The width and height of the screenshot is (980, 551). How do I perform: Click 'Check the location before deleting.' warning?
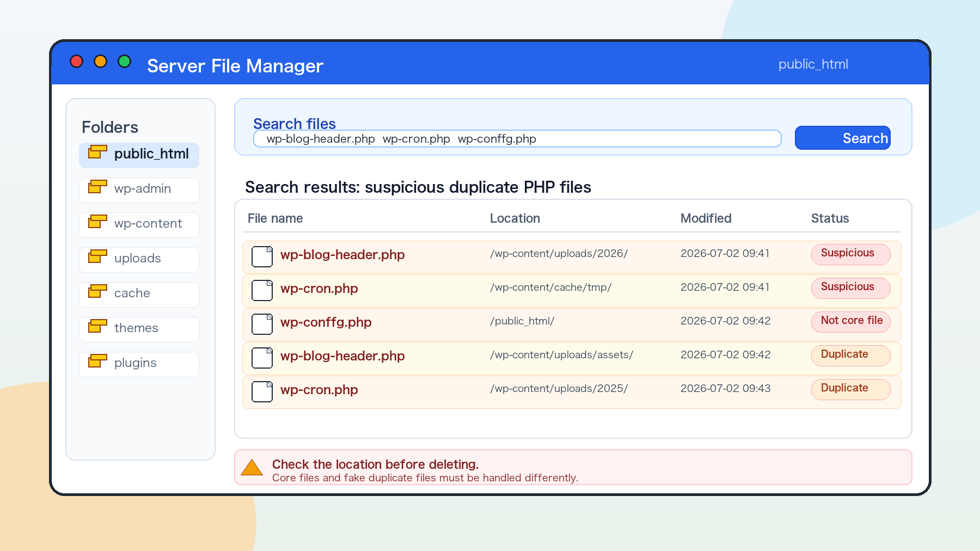375,464
